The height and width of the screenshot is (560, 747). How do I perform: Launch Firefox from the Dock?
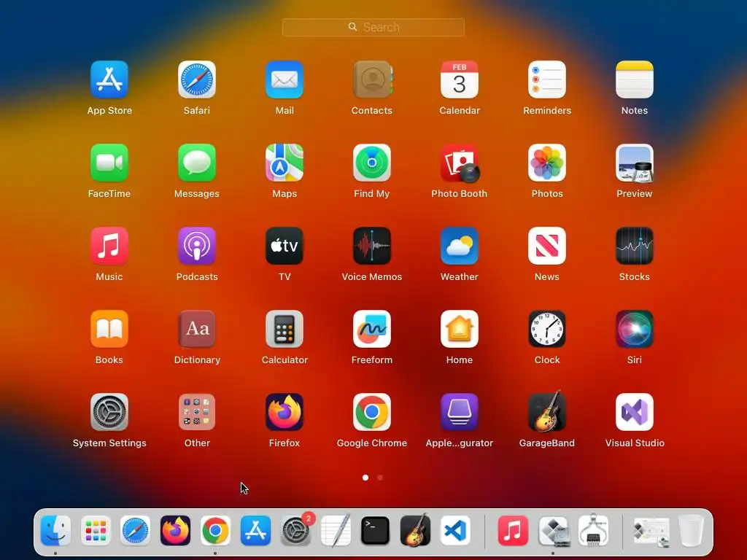tap(175, 531)
